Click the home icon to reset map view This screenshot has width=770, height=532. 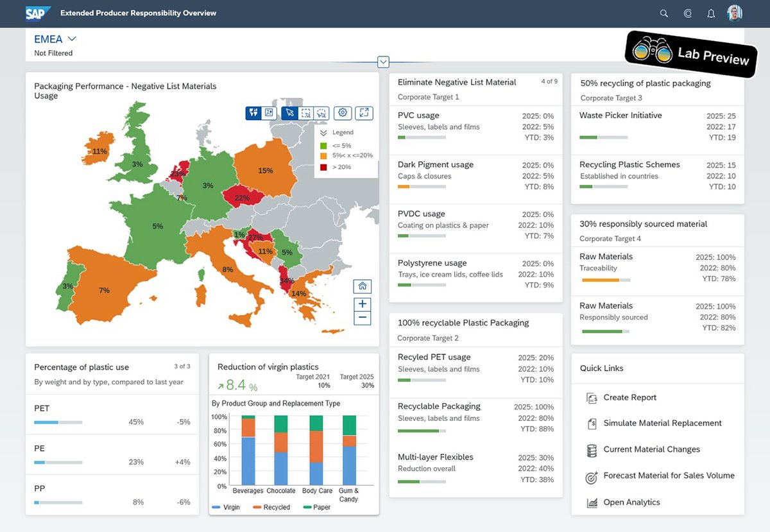coord(363,286)
